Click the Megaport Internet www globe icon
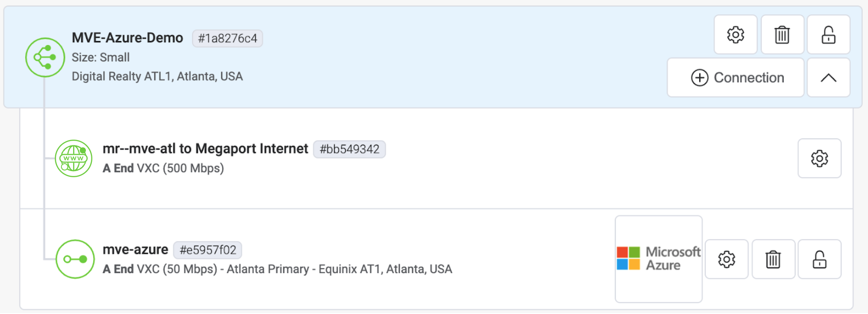The height and width of the screenshot is (314, 868). (74, 158)
